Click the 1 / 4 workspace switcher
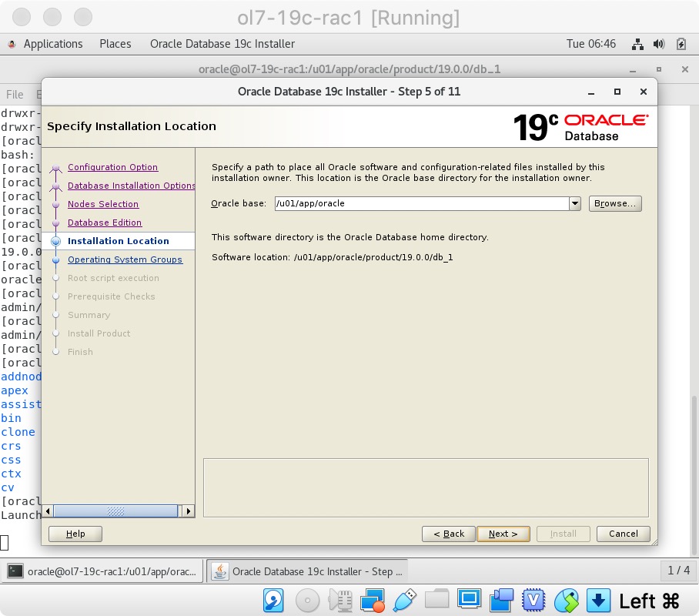This screenshot has width=699, height=616. 678,571
